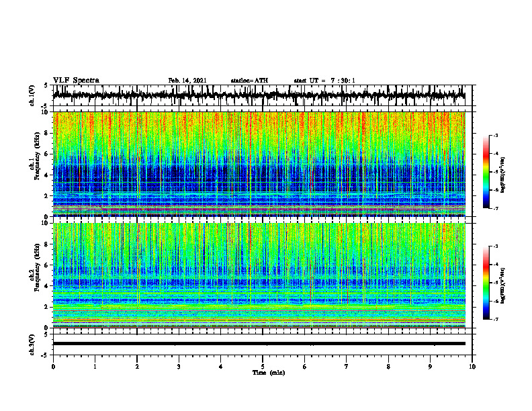The image size is (532, 411).
Task: Click the flat ch.3 voltage trace
Action: pos(259,344)
